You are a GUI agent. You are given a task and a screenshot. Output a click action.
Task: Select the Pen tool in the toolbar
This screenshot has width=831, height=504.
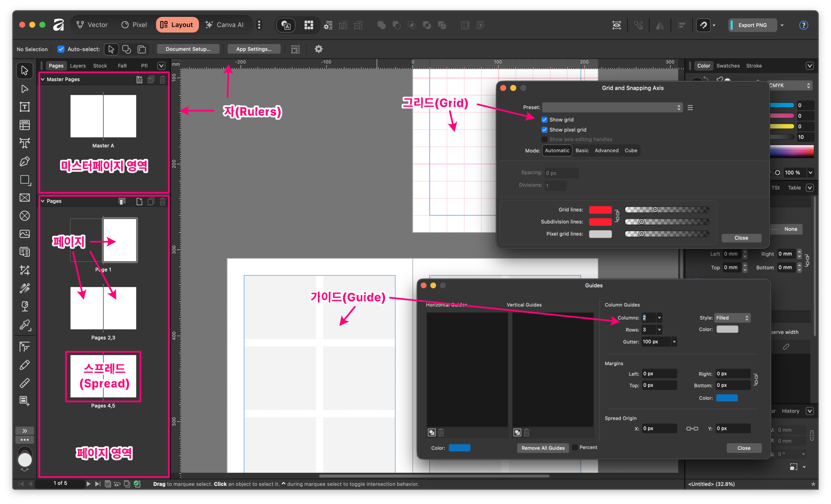(x=25, y=162)
